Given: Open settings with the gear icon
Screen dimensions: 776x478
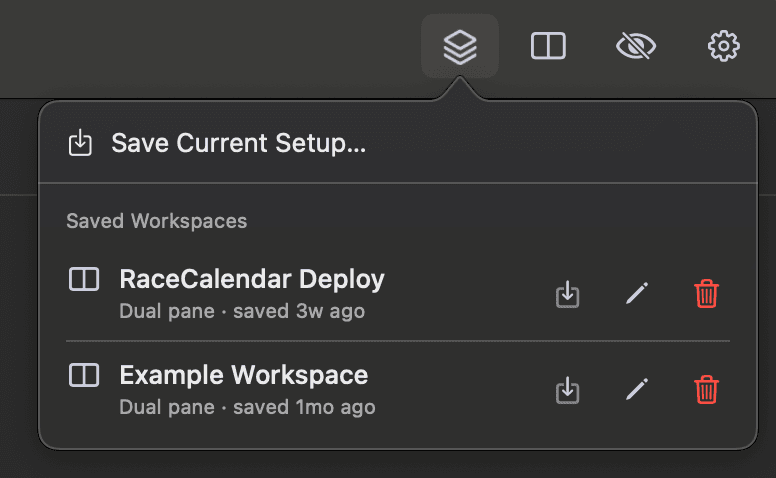Looking at the screenshot, I should (x=724, y=47).
